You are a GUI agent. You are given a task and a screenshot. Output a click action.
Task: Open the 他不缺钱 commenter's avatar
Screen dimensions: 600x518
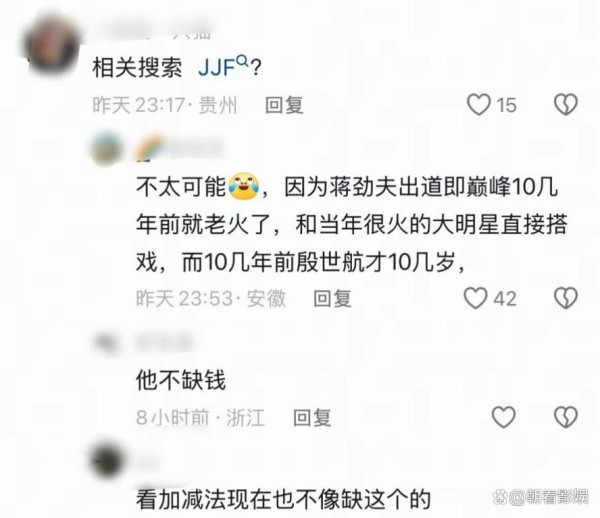tap(105, 341)
